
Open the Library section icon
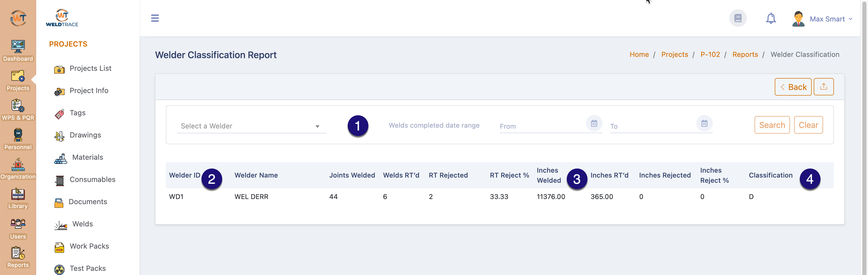[x=18, y=194]
